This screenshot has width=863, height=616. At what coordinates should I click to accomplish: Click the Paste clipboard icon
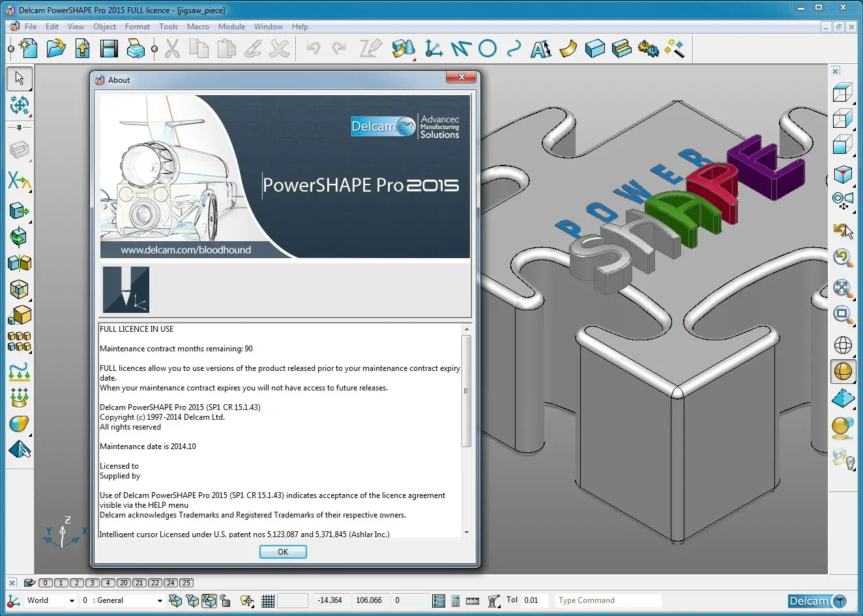point(226,49)
